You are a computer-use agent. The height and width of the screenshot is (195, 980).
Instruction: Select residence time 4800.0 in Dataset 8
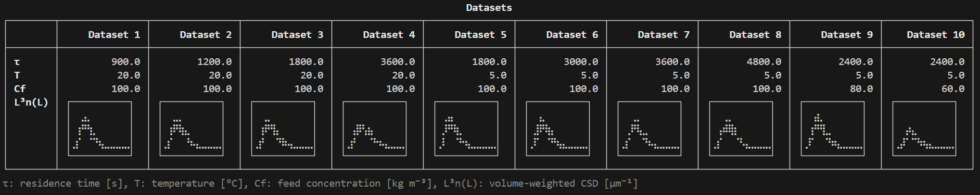764,62
